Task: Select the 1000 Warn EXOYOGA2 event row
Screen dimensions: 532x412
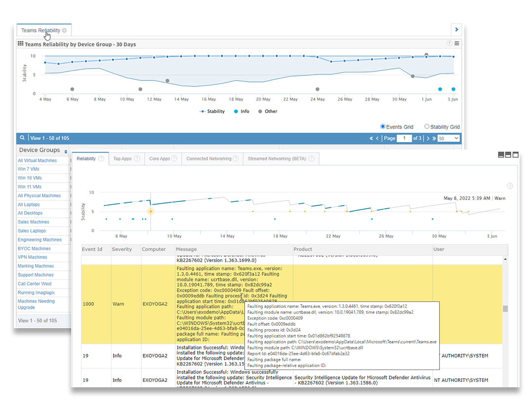Action: pos(291,304)
